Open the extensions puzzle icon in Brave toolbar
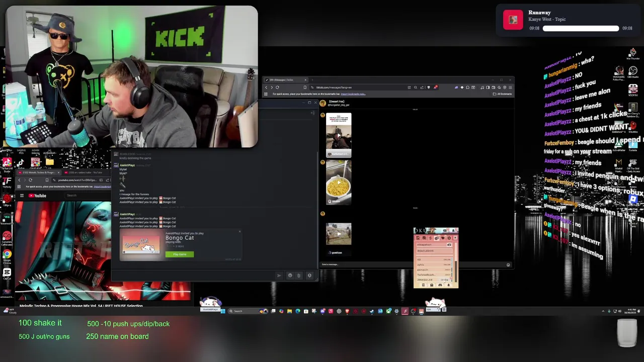Screen dimensions: 644x362 point(468,87)
